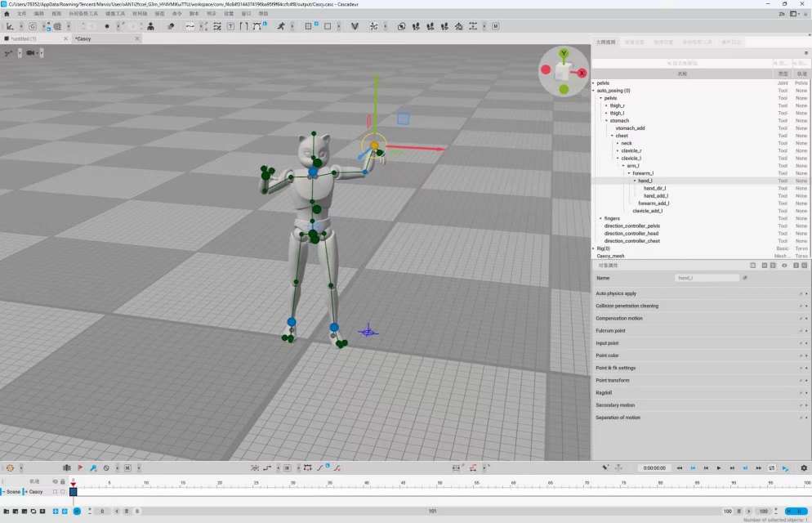Toggle the blue pill switch at bottom right
812x523 pixels.
pyautogui.click(x=796, y=511)
